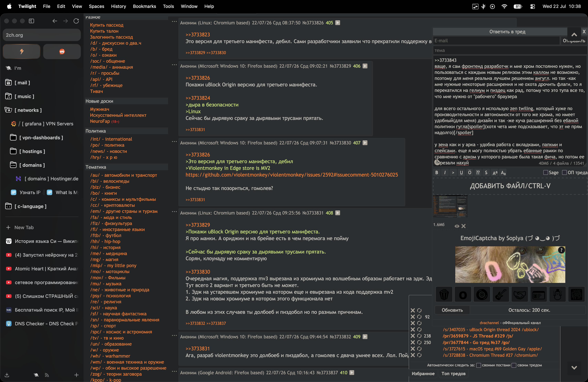Screen dimensions: 588x382
Task: Switch to the Избранное tab
Action: (x=423, y=374)
